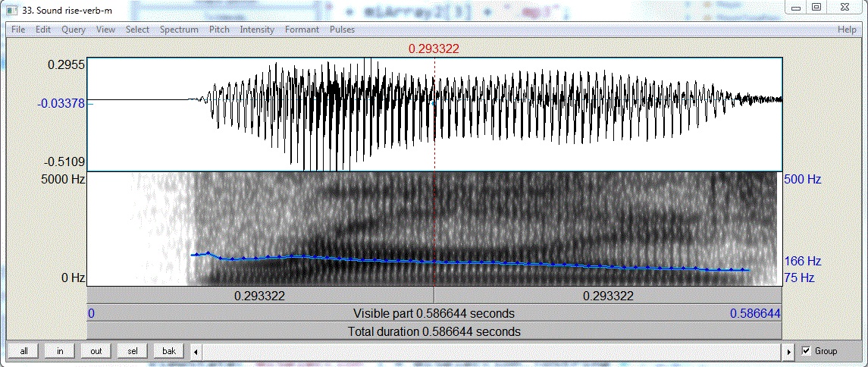The height and width of the screenshot is (367, 868).
Task: Open the Help menu
Action: tap(847, 30)
